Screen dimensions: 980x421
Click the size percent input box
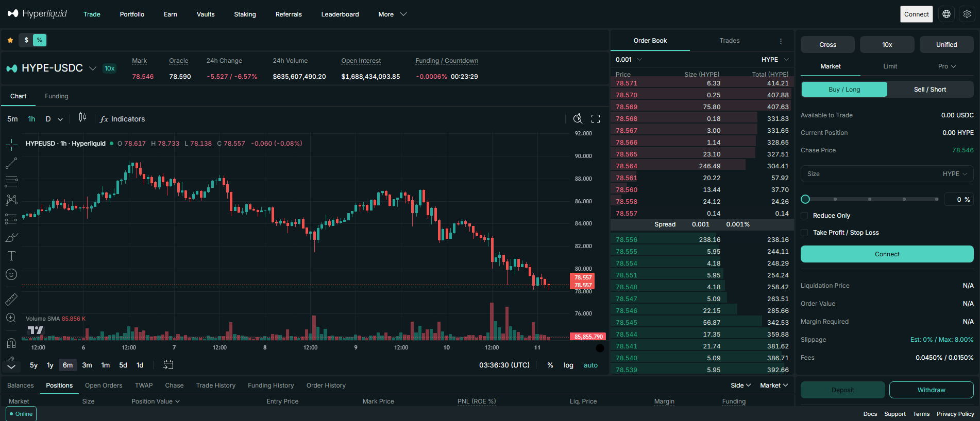958,200
